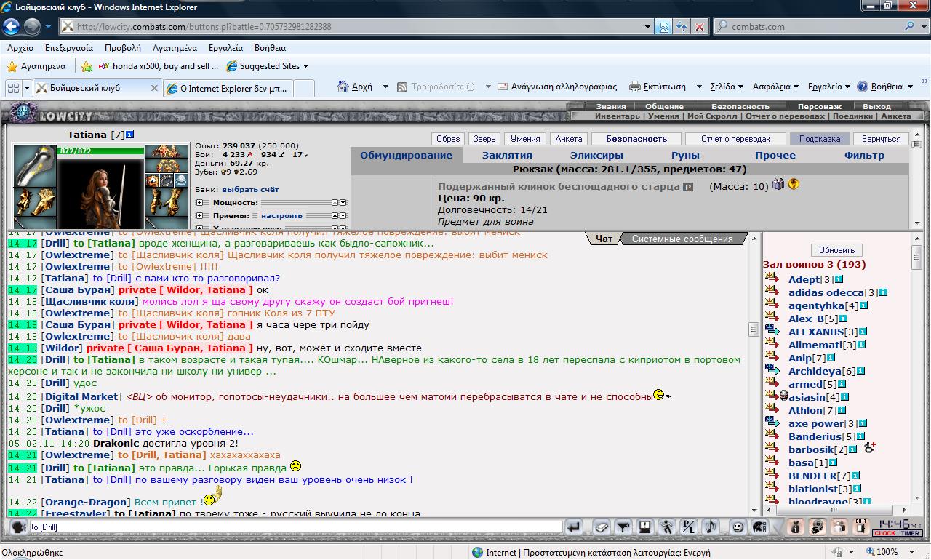Click the настроить link

(281, 216)
